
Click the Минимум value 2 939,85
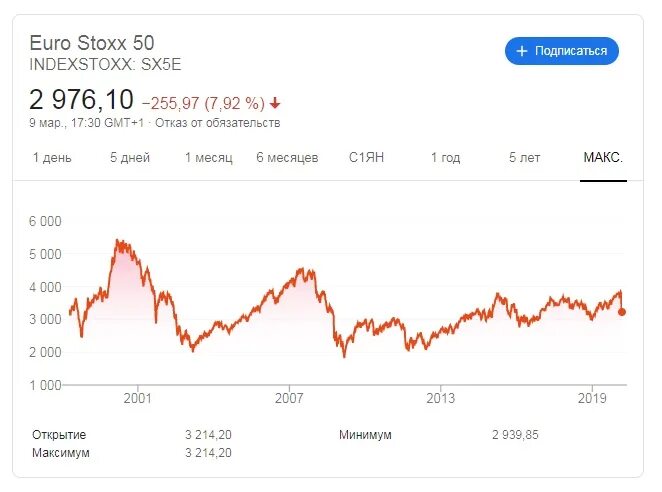click(x=515, y=435)
